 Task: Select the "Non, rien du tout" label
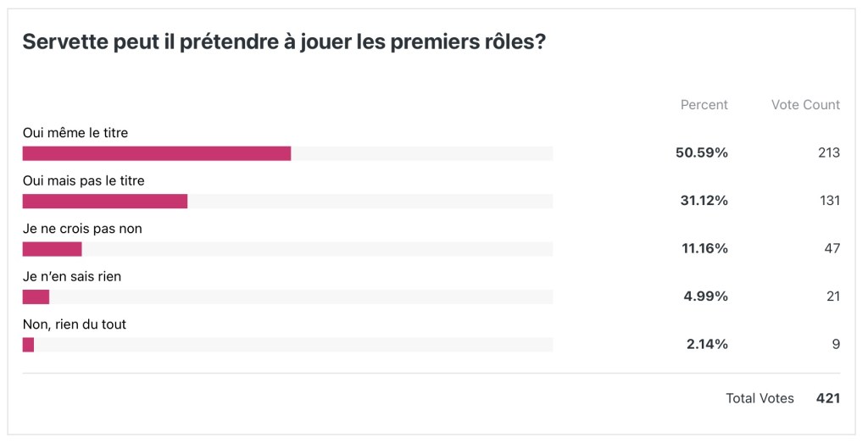pos(75,324)
